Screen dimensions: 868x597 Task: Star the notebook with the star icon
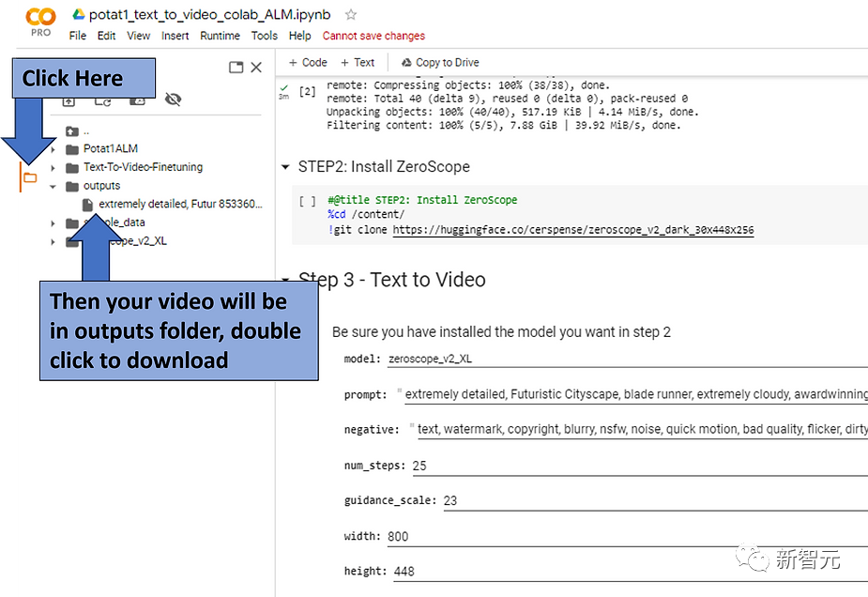(x=350, y=15)
